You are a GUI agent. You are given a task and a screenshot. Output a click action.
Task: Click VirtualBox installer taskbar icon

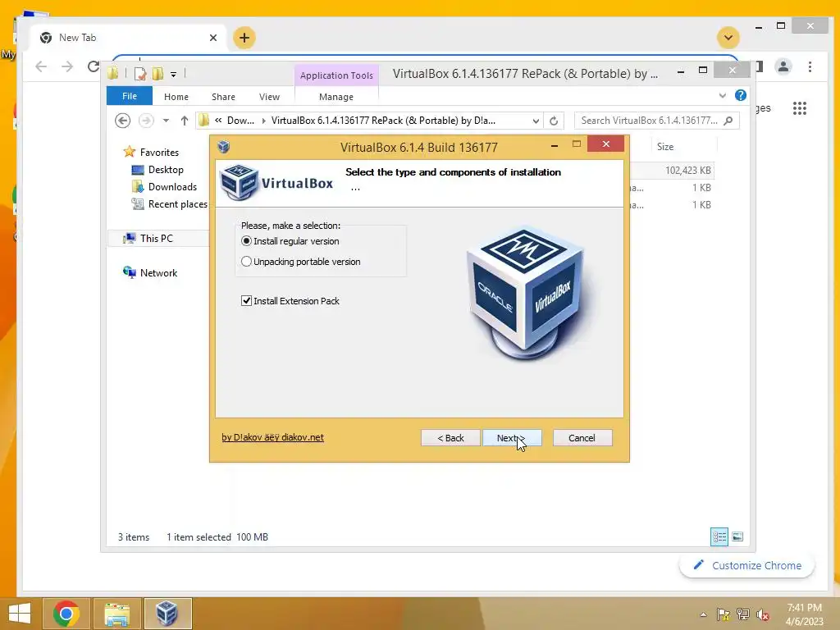167,614
